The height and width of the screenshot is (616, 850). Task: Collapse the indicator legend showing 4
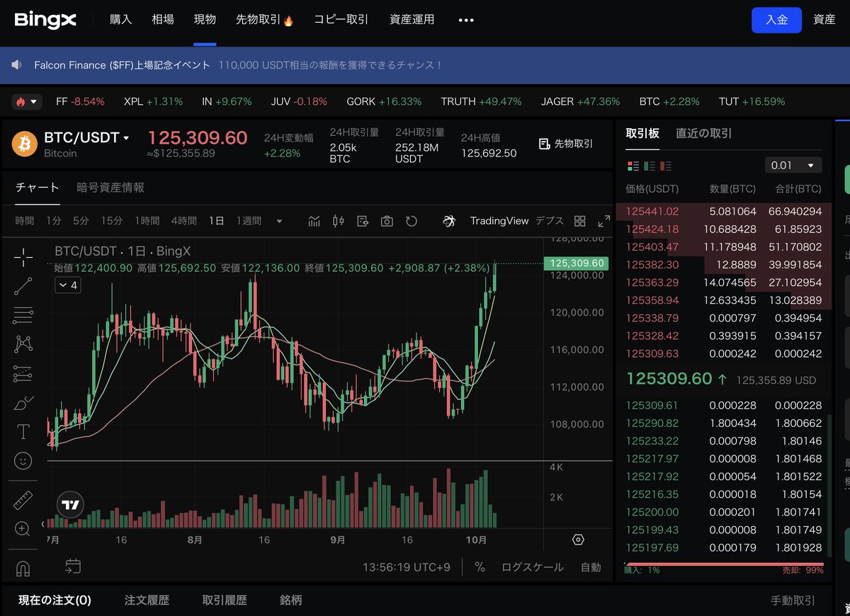pyautogui.click(x=68, y=285)
